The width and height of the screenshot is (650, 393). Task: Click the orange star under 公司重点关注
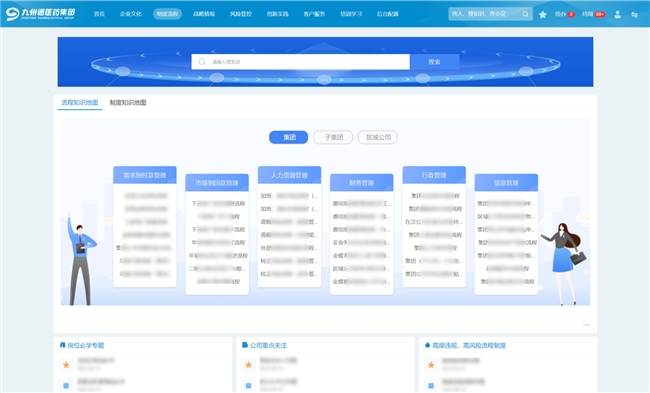(248, 365)
